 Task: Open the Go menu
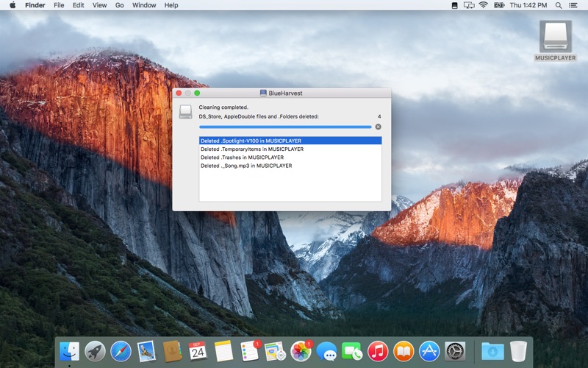click(x=119, y=5)
